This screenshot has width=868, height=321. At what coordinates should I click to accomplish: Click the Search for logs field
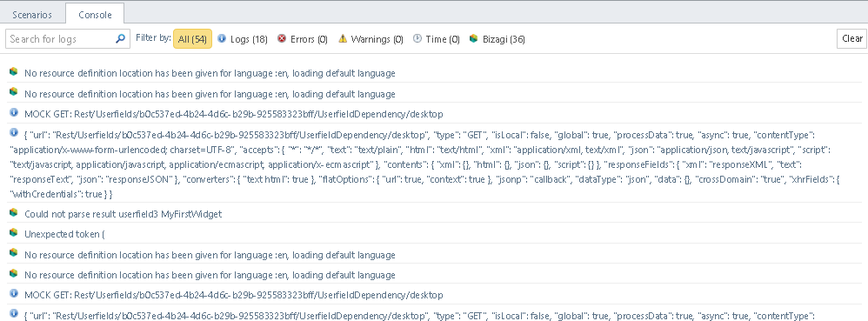(68, 39)
